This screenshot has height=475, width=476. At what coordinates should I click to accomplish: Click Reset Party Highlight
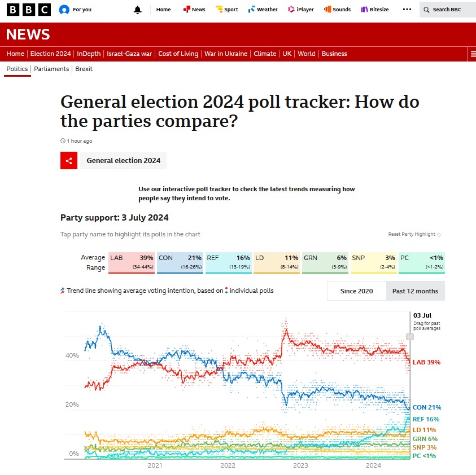414,234
